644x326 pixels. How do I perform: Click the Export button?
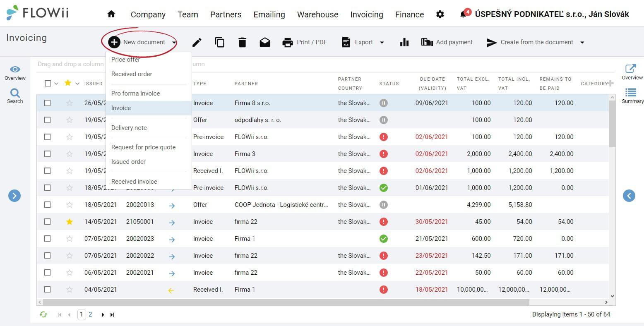tap(358, 42)
